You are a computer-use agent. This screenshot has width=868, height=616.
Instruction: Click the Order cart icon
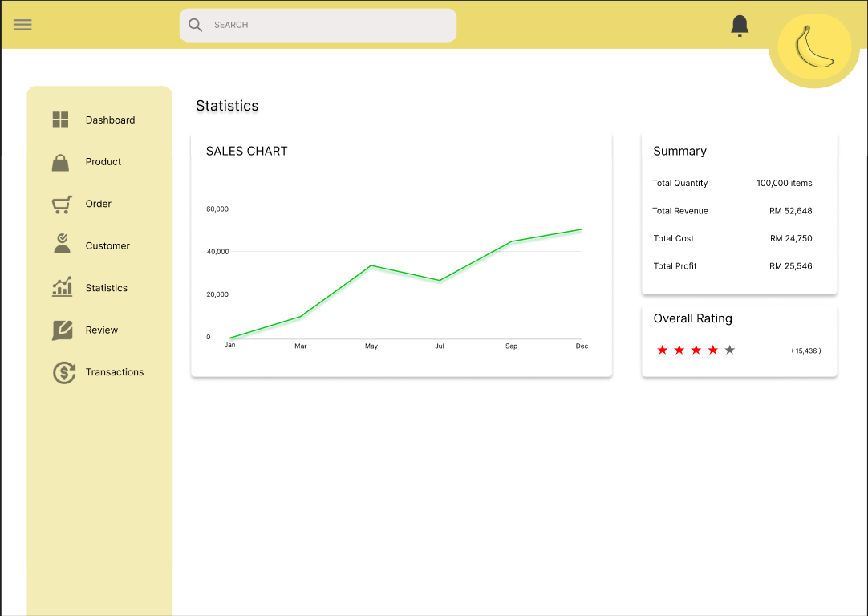pos(62,205)
